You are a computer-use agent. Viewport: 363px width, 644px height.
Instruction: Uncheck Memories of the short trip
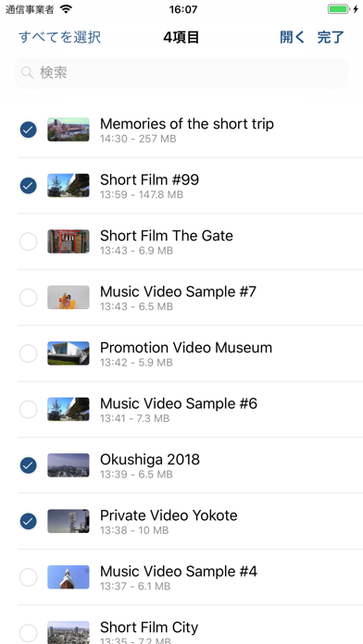click(29, 130)
